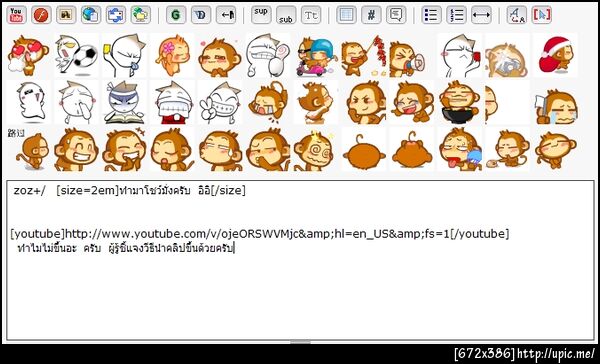Click the Tt teletype font button
Image resolution: width=600 pixels, height=364 pixels.
click(x=311, y=15)
